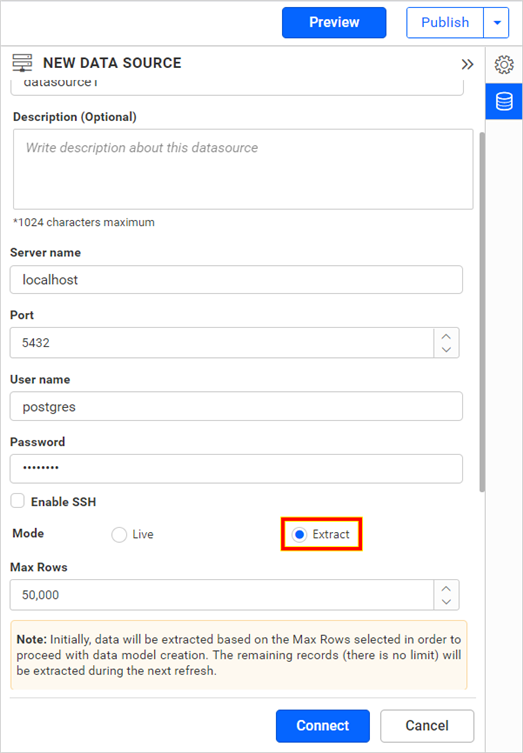Click the Server name field
Screen dimensions: 523x753
[236, 279]
